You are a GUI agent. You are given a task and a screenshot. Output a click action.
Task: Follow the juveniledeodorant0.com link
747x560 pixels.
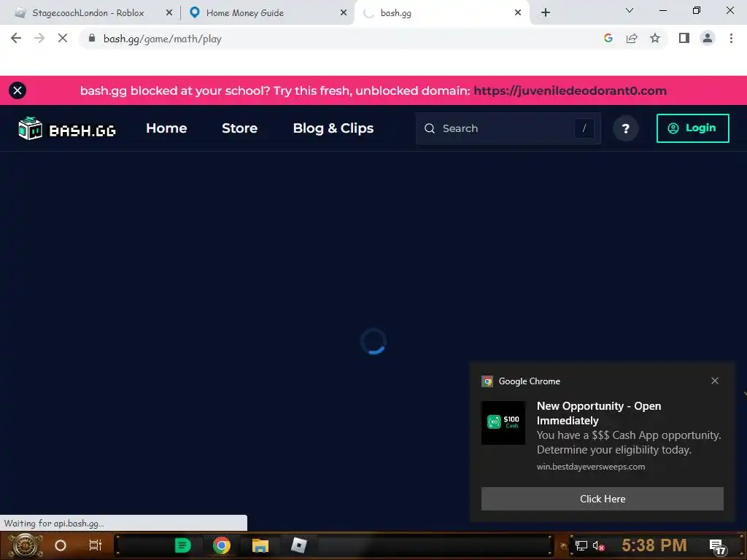click(570, 90)
